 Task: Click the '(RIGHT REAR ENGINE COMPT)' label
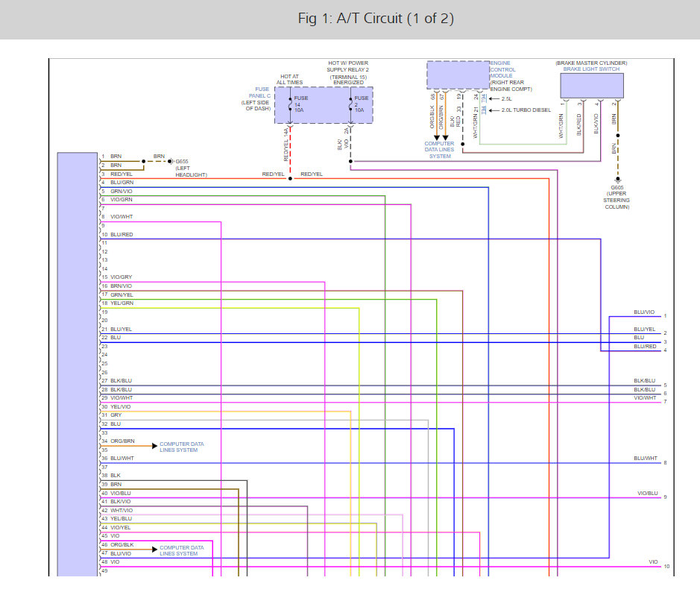pyautogui.click(x=511, y=86)
